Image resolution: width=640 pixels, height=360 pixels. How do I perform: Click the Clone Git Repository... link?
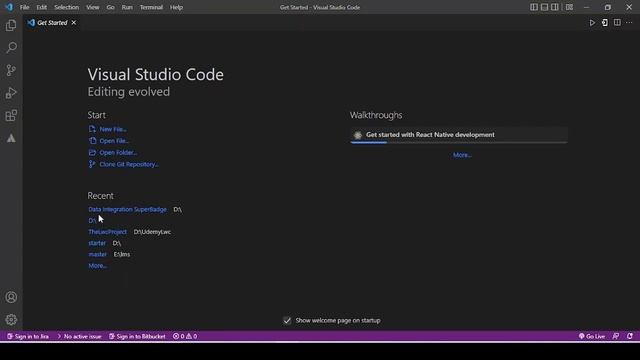pyautogui.click(x=129, y=164)
